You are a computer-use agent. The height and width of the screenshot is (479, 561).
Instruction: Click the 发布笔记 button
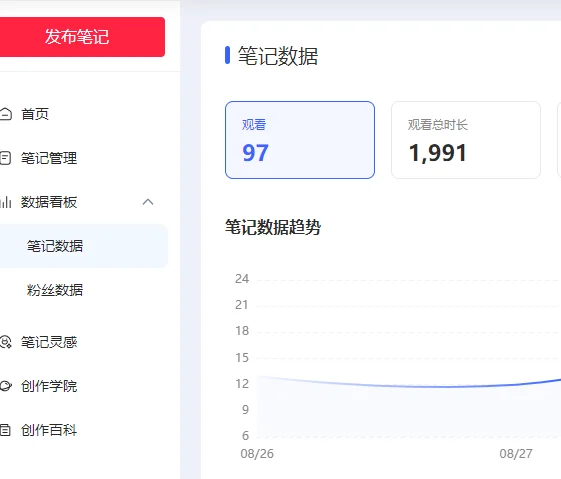pos(82,37)
